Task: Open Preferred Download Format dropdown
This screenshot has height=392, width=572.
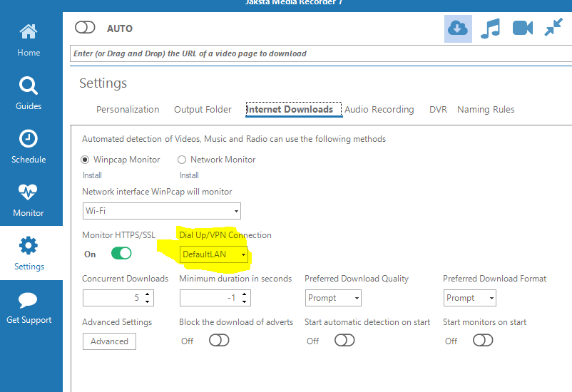Action: [x=470, y=298]
